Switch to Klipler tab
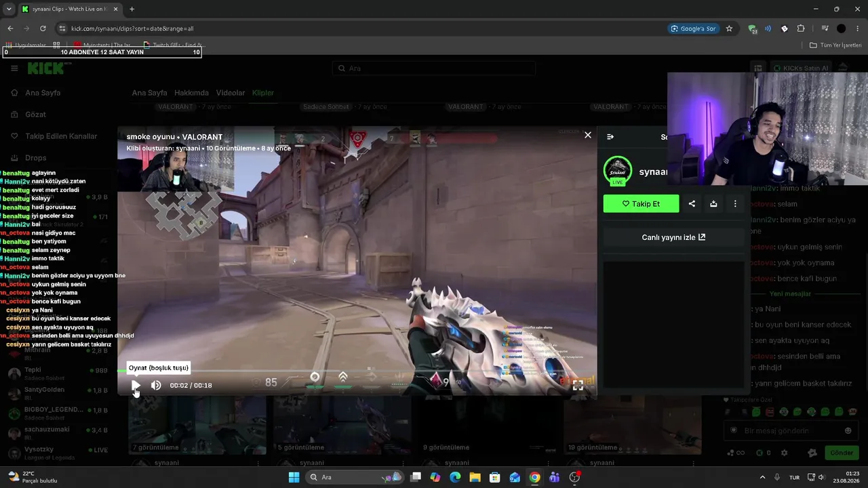Viewport: 868px width, 488px height. click(x=263, y=93)
